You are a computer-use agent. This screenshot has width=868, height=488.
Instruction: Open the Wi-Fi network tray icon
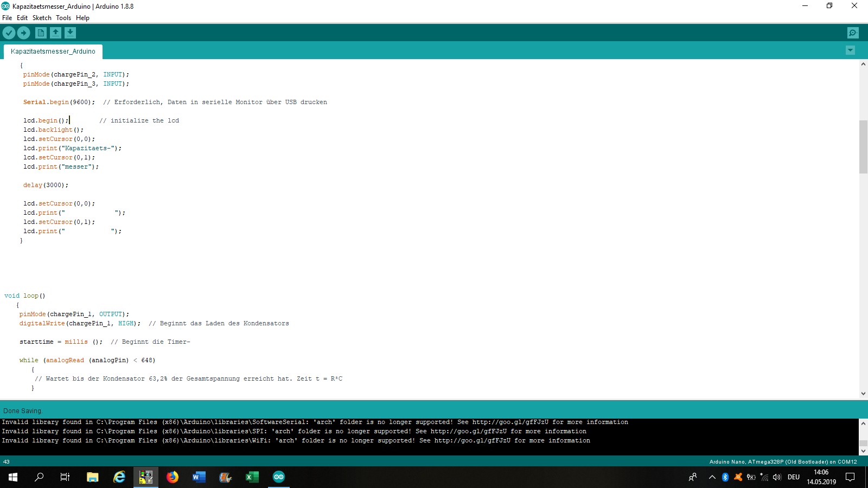[764, 477]
